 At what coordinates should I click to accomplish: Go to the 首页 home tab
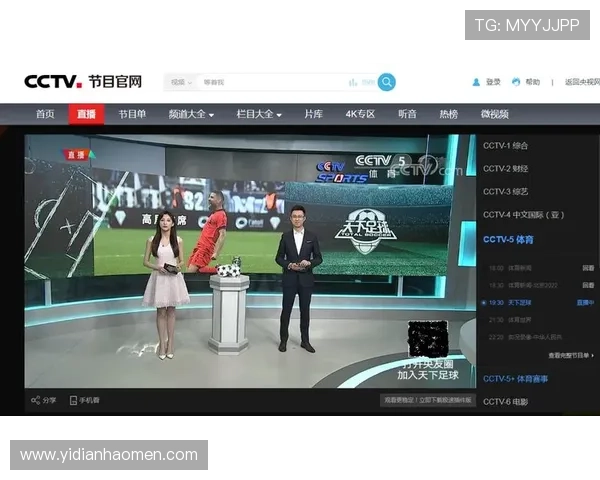45,114
